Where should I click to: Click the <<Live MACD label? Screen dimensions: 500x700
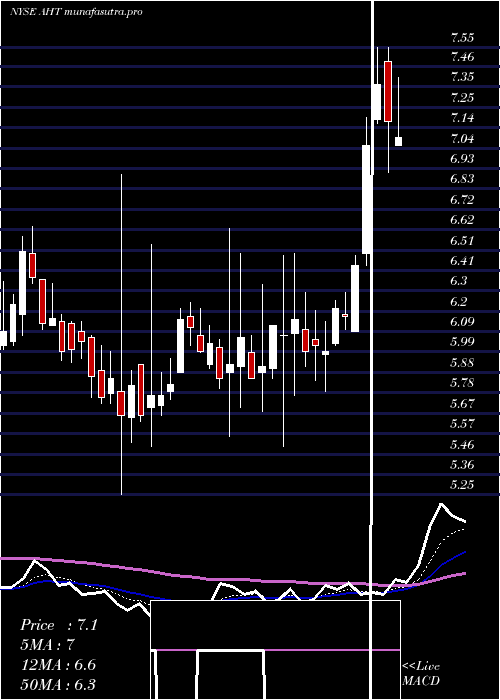point(421,673)
